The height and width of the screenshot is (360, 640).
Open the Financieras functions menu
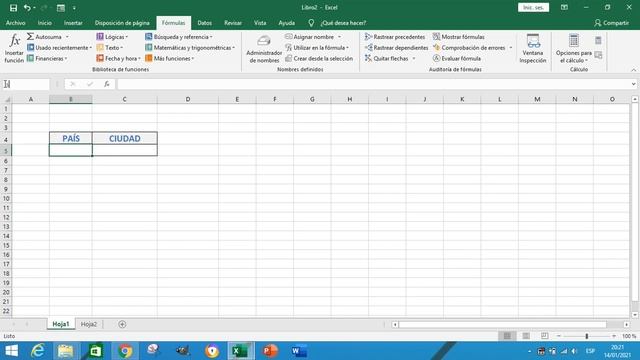click(x=47, y=58)
